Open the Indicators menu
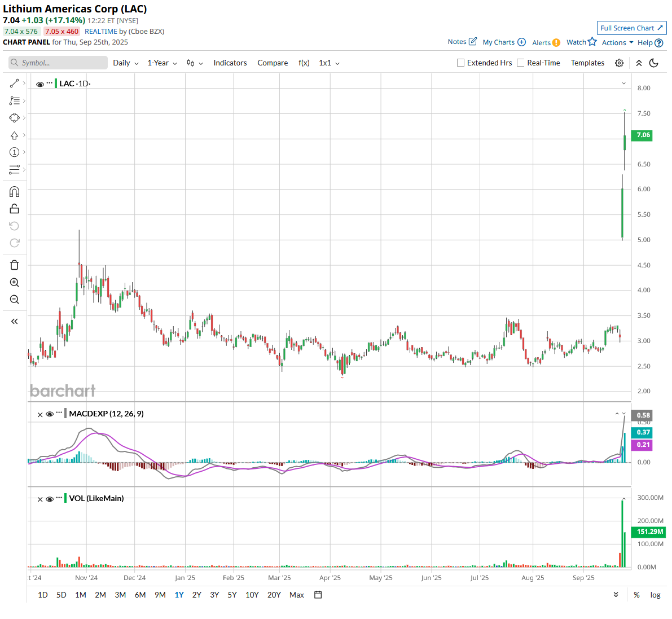Viewport: 672px width, 619px height. [230, 63]
